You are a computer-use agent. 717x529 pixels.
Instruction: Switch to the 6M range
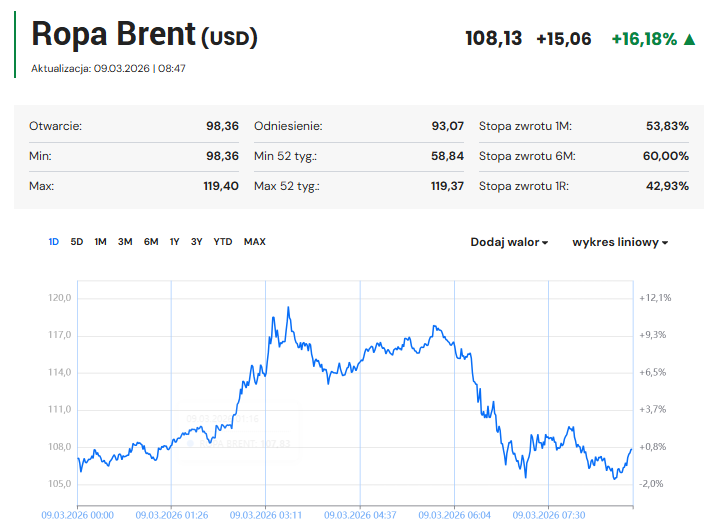point(151,241)
